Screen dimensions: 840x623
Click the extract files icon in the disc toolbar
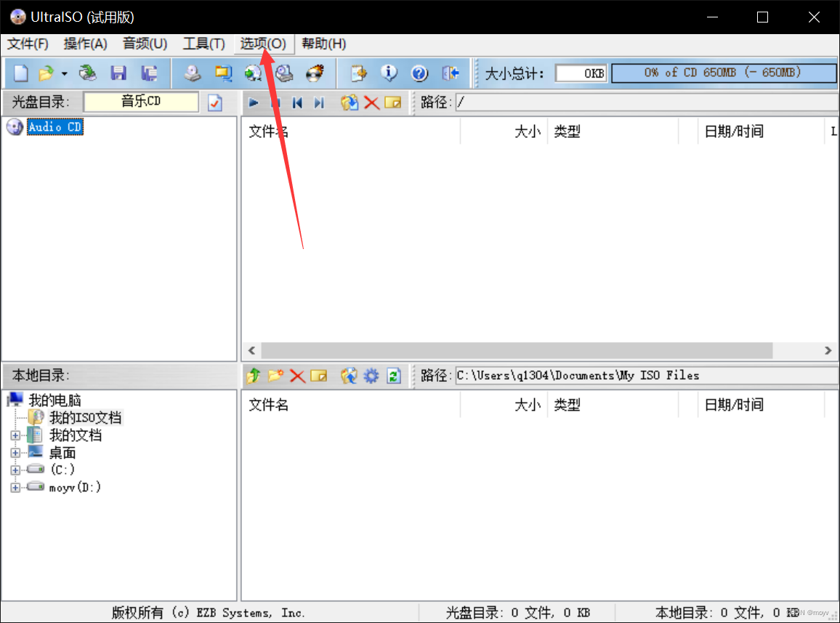(x=350, y=102)
